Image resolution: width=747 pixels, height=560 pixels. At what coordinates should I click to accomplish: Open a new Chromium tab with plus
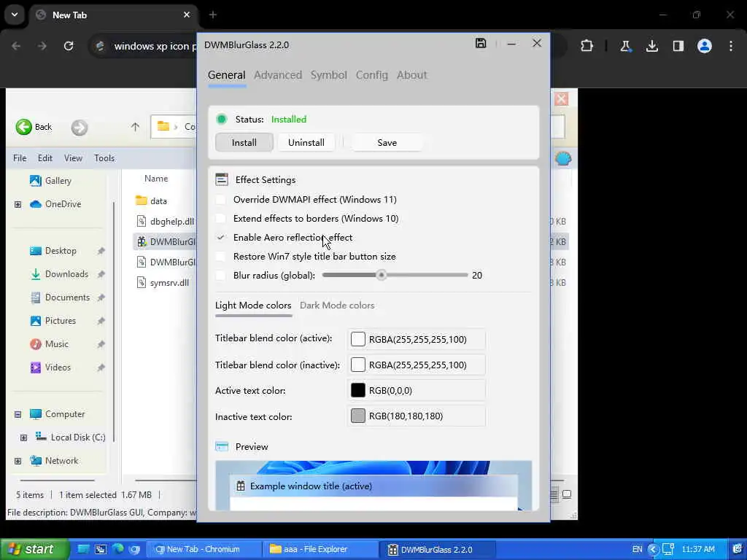pos(213,15)
